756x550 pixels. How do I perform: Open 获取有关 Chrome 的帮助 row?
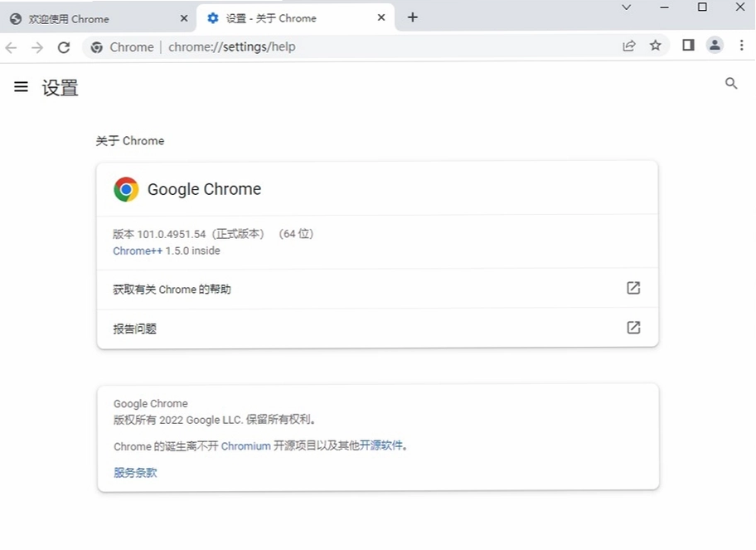pos(377,289)
